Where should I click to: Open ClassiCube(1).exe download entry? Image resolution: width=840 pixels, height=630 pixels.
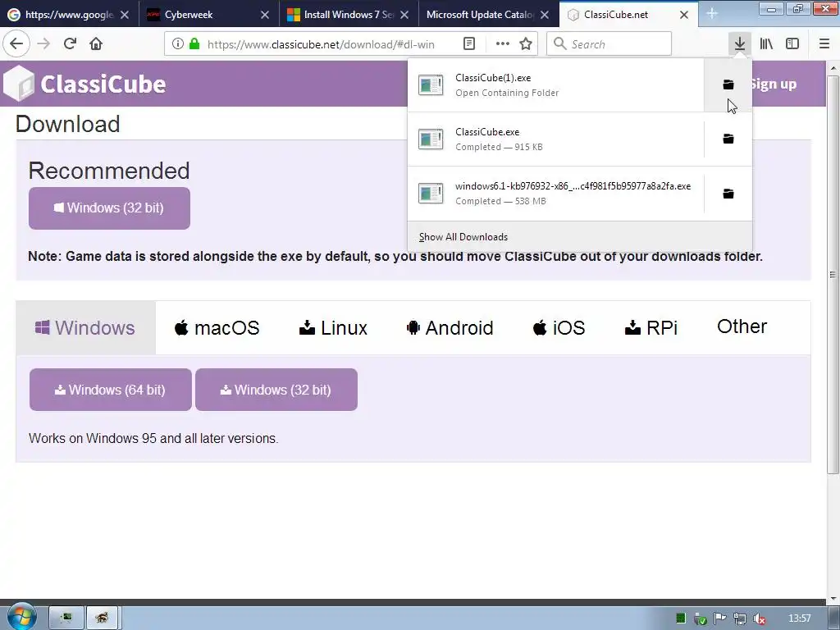pos(555,84)
